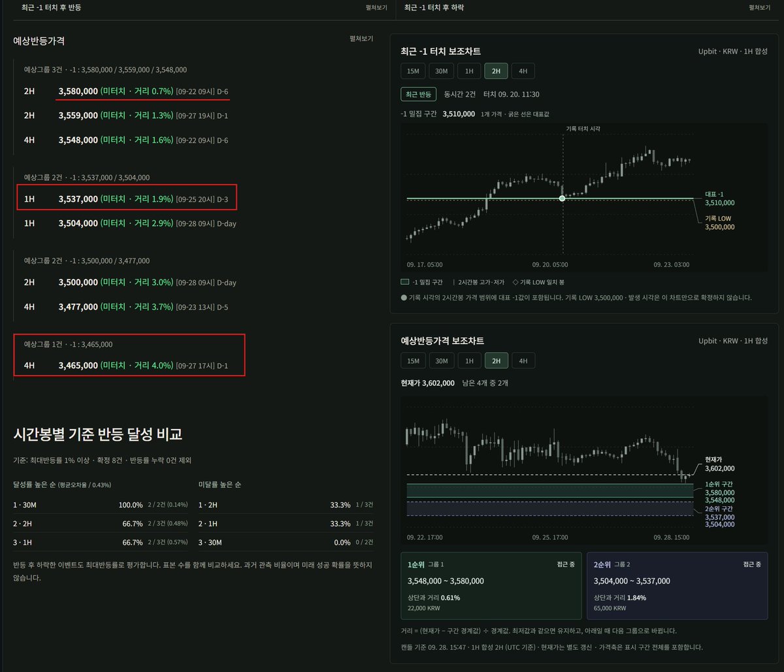The width and height of the screenshot is (784, 672).
Task: Click the touch-point circle marker on chart
Action: 562,198
